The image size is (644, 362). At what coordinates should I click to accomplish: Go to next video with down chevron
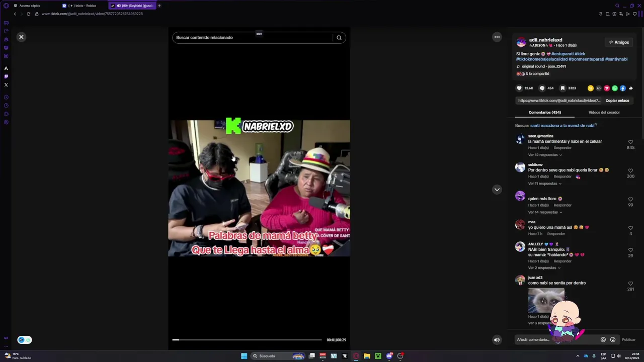pos(497,190)
